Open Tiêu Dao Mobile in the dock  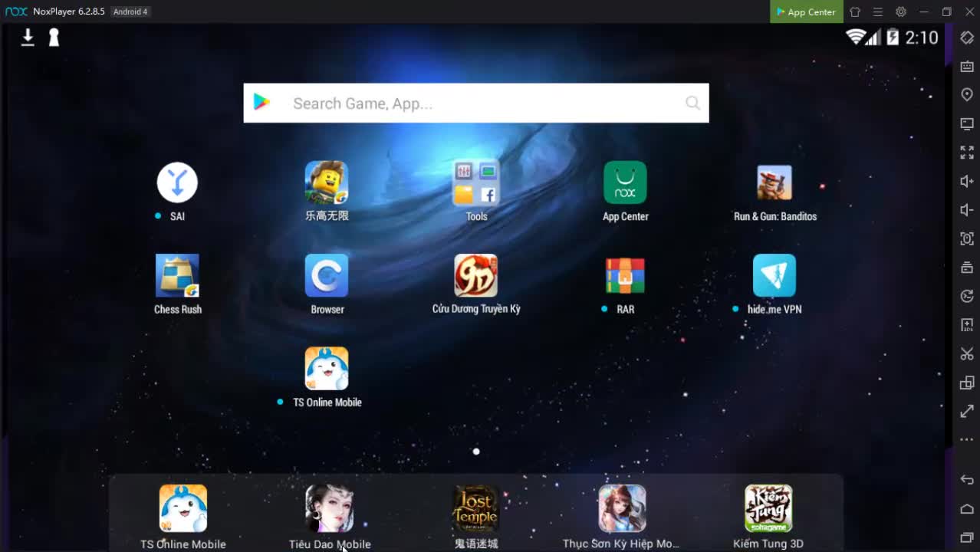click(330, 508)
